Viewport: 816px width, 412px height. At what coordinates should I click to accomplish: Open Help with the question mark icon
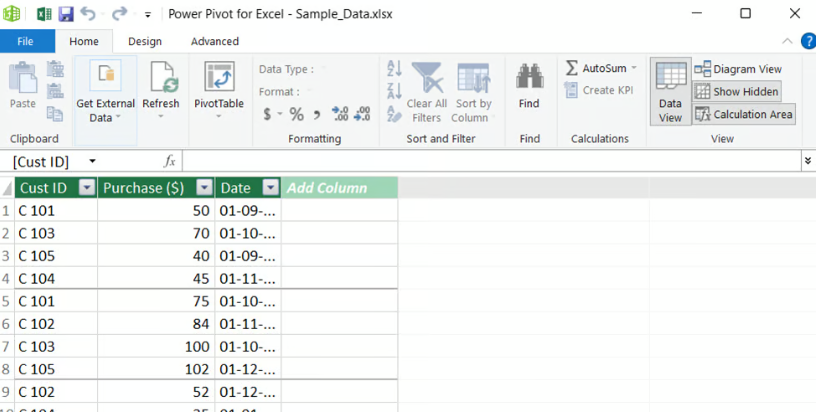coord(809,41)
